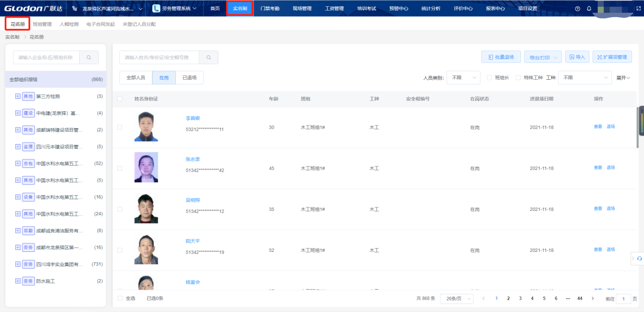
Task: Switch to the 已退场 tab
Action: (x=189, y=78)
